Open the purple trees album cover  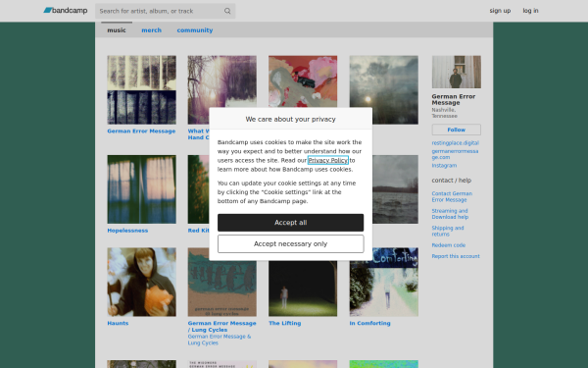click(x=222, y=81)
